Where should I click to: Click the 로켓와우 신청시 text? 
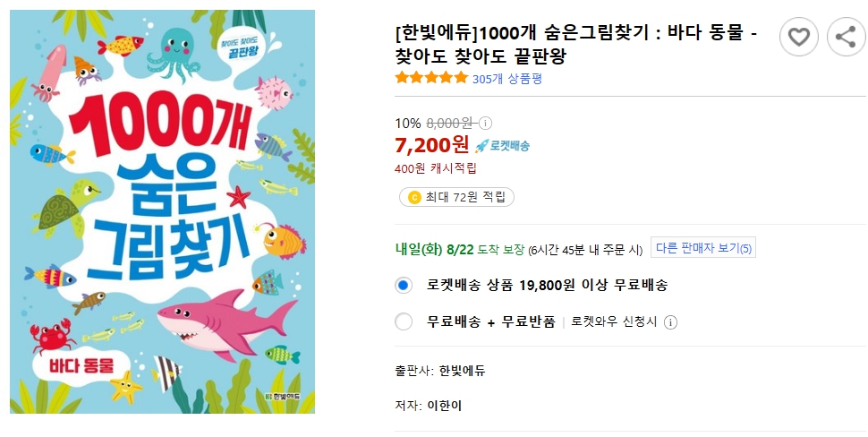point(614,321)
